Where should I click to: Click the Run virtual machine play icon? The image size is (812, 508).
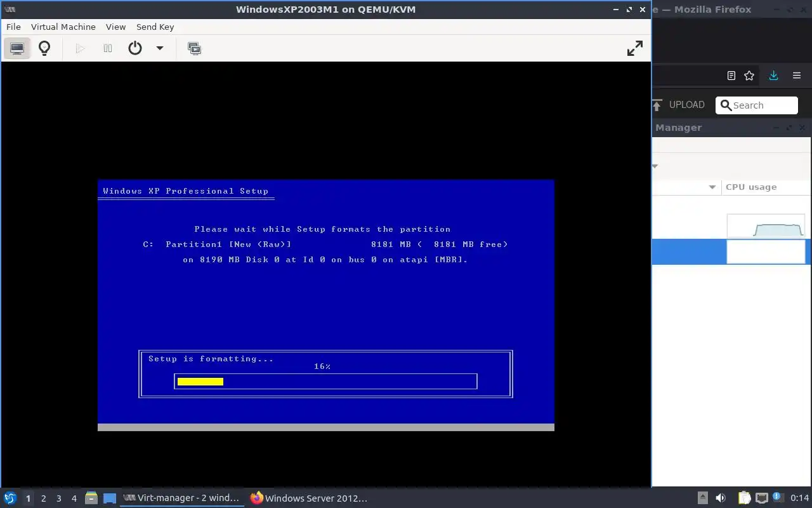80,48
